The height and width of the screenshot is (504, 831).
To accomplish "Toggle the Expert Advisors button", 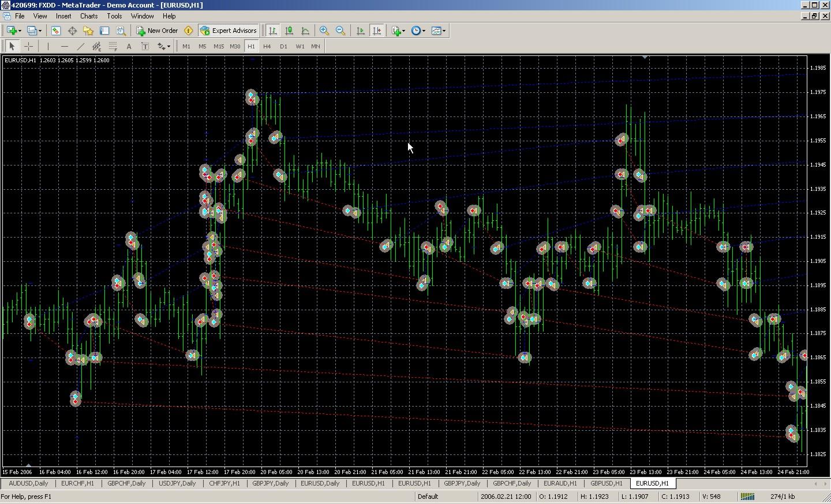I will (229, 31).
